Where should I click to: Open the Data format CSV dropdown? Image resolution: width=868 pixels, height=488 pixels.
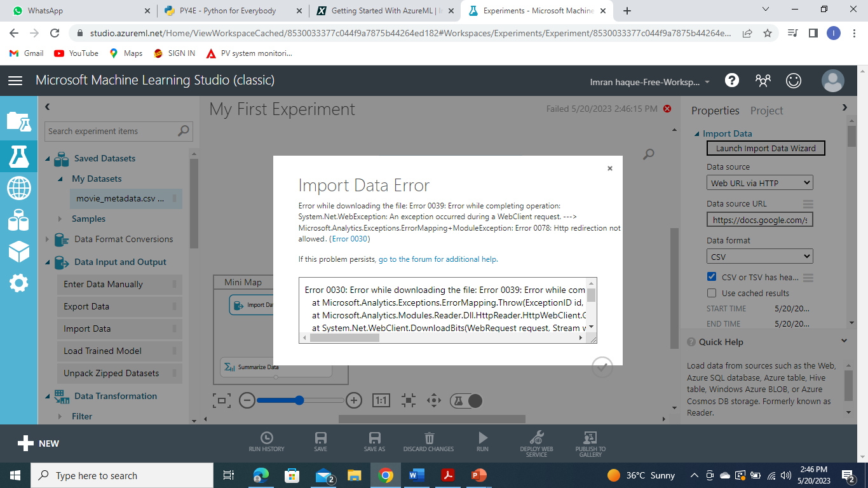point(760,256)
